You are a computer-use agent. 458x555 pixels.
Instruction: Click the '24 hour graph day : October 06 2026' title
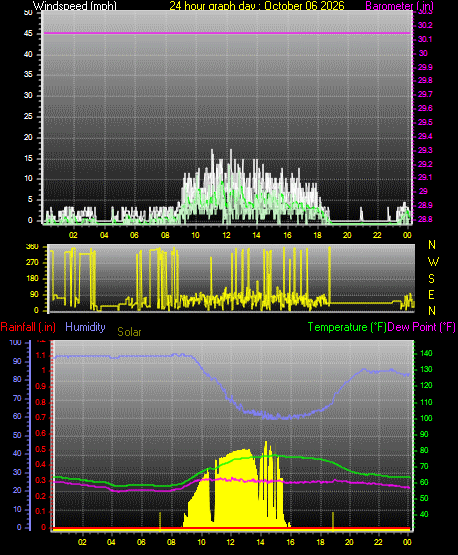[x=257, y=6]
